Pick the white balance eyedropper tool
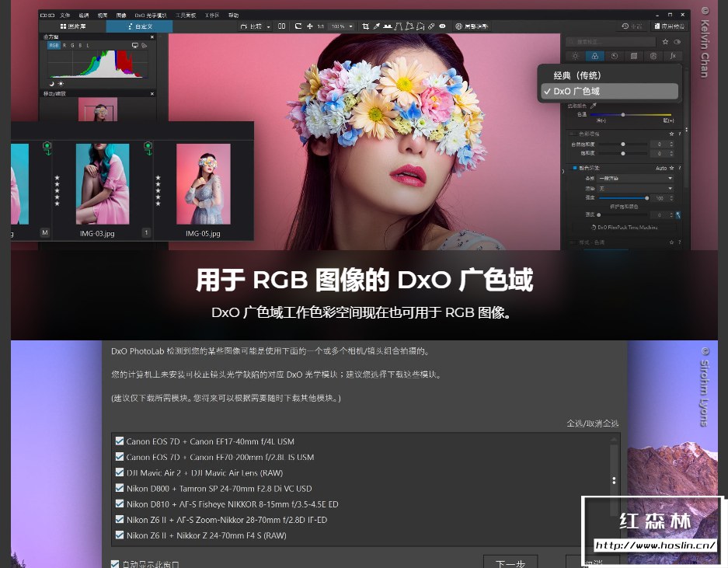This screenshot has height=568, width=728. point(377,26)
